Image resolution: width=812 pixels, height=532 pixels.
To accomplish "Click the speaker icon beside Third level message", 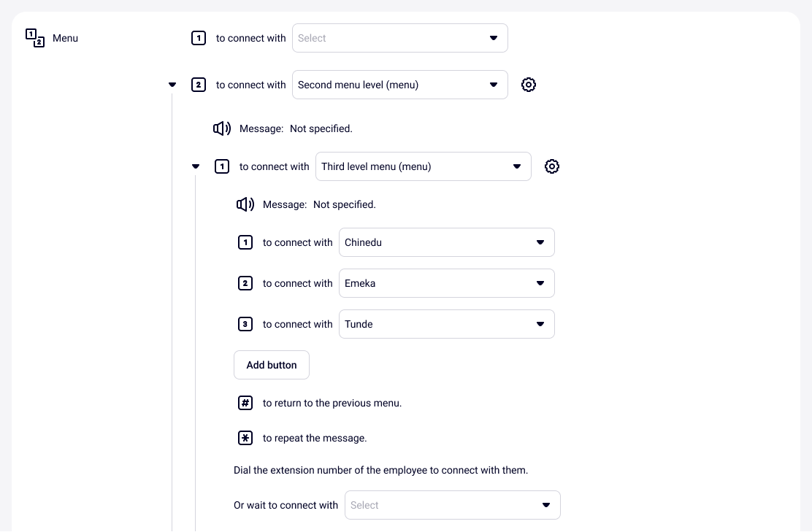I will pos(245,204).
